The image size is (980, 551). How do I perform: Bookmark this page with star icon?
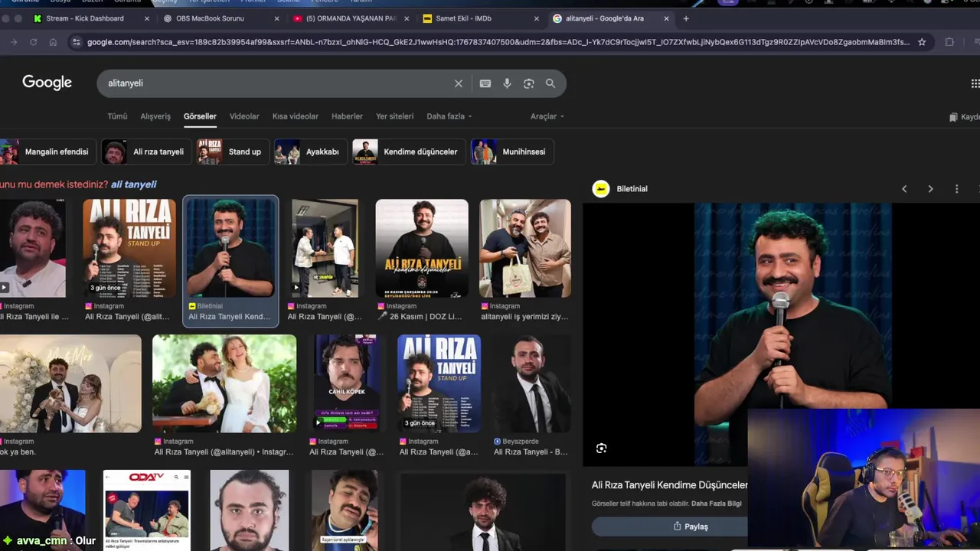coord(922,42)
